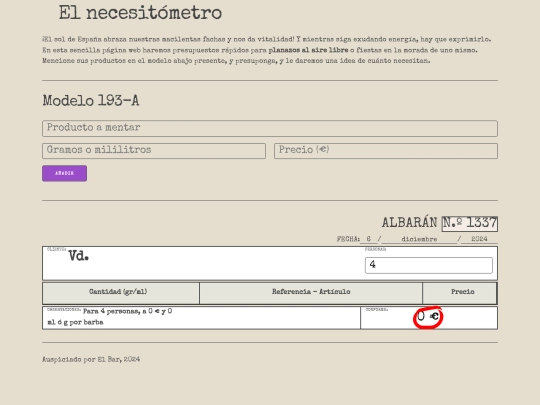Click the 'Modelo 193-A' heading
Image resolution: width=540 pixels, height=405 pixels.
pos(91,101)
